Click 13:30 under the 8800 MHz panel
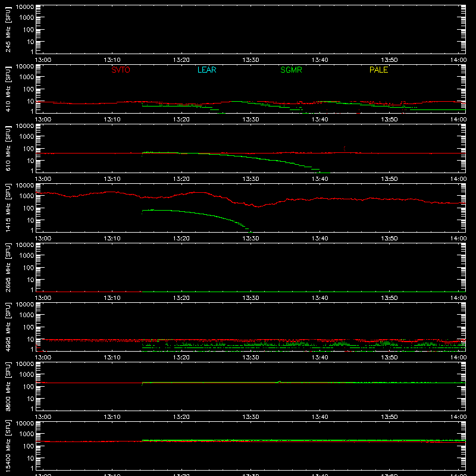 click(x=250, y=417)
